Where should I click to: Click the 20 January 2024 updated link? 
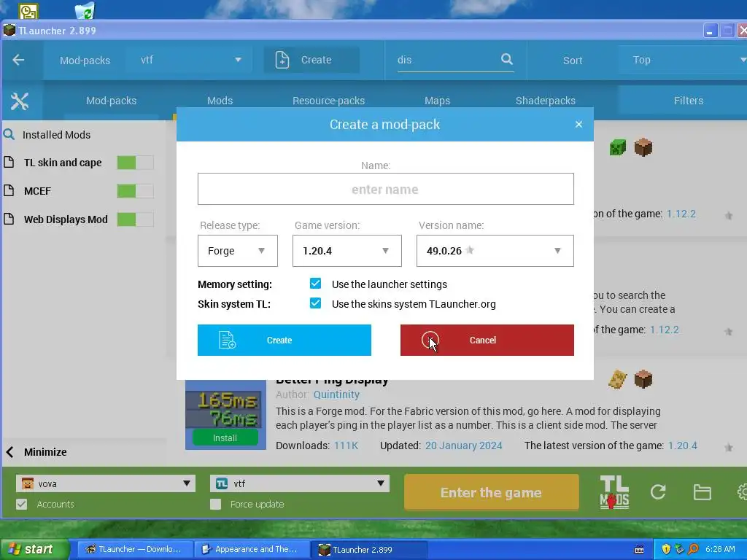[x=463, y=446]
